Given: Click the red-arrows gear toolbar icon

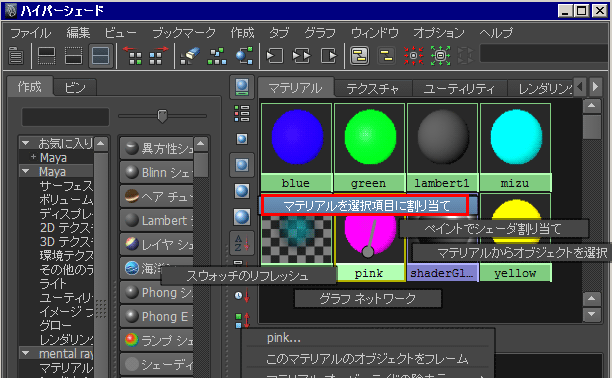Looking at the screenshot, I should click(413, 56).
